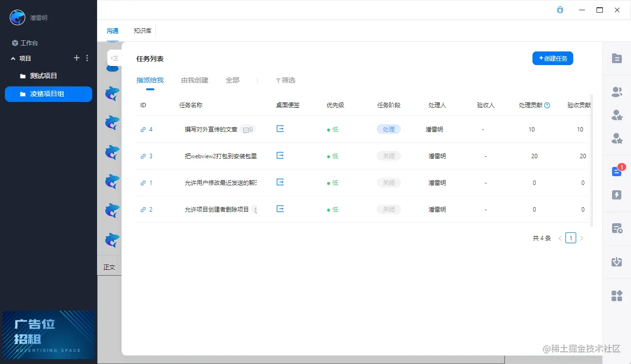Click the desktop note icon for task 4

click(x=280, y=129)
